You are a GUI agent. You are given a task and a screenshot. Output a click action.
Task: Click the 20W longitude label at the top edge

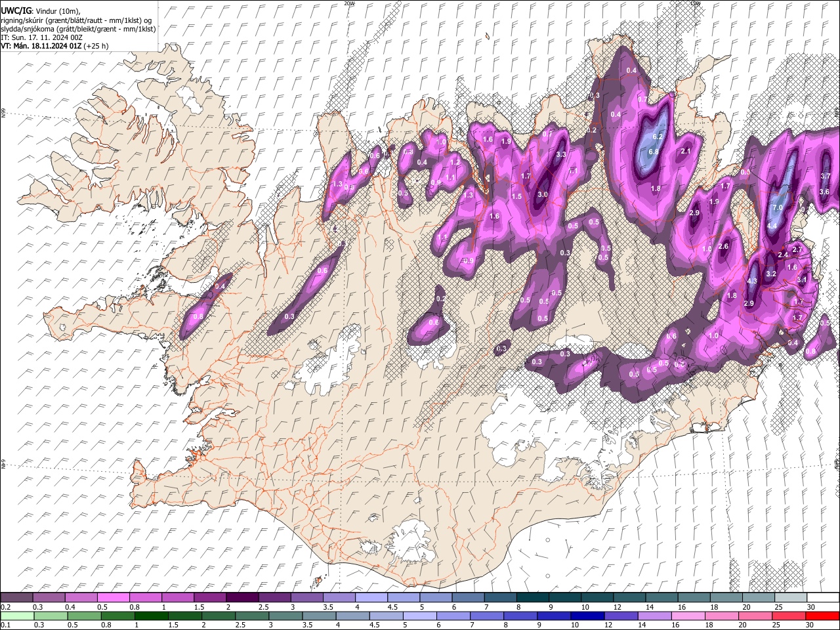click(349, 3)
